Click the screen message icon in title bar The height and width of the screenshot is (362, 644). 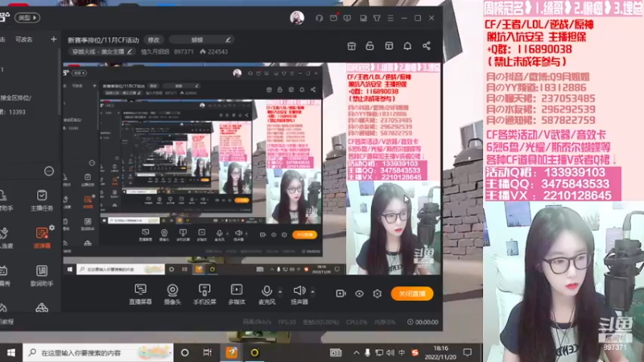coord(348,18)
